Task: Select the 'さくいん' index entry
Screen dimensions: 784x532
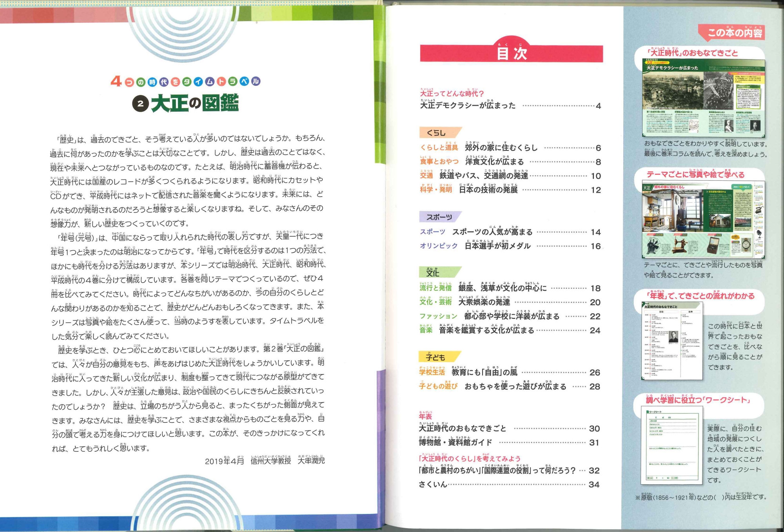Action: pyautogui.click(x=433, y=484)
